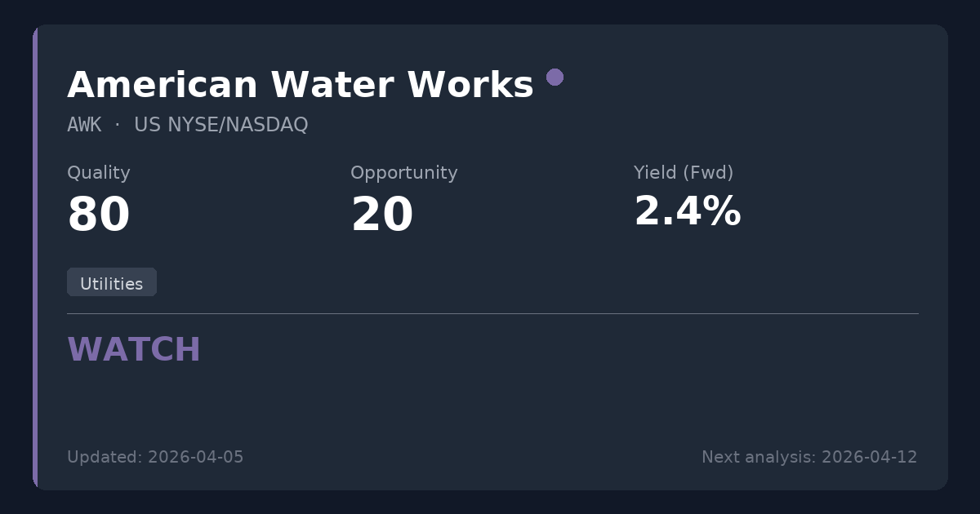Select the AWK ticker symbol
This screenshot has height=514, width=980.
click(x=84, y=125)
